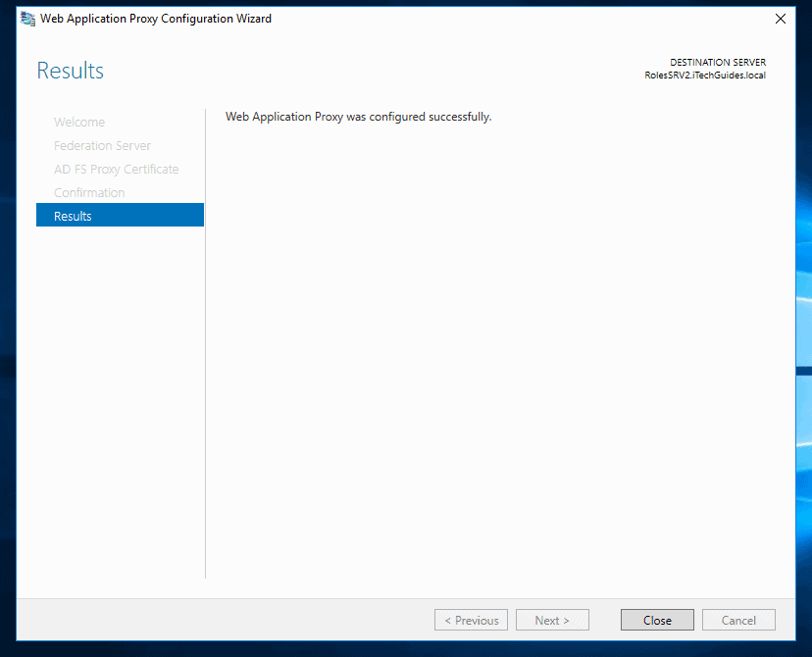This screenshot has height=657, width=812.
Task: Select the Confirmation step
Action: [x=89, y=192]
